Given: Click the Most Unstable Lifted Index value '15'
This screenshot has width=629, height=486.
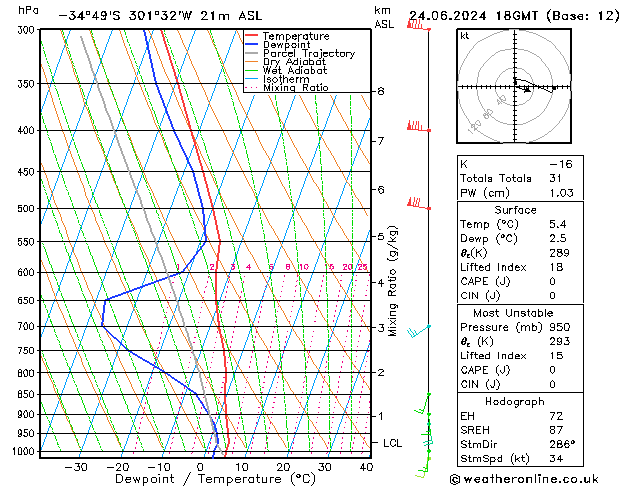Looking at the screenshot, I should (556, 356).
